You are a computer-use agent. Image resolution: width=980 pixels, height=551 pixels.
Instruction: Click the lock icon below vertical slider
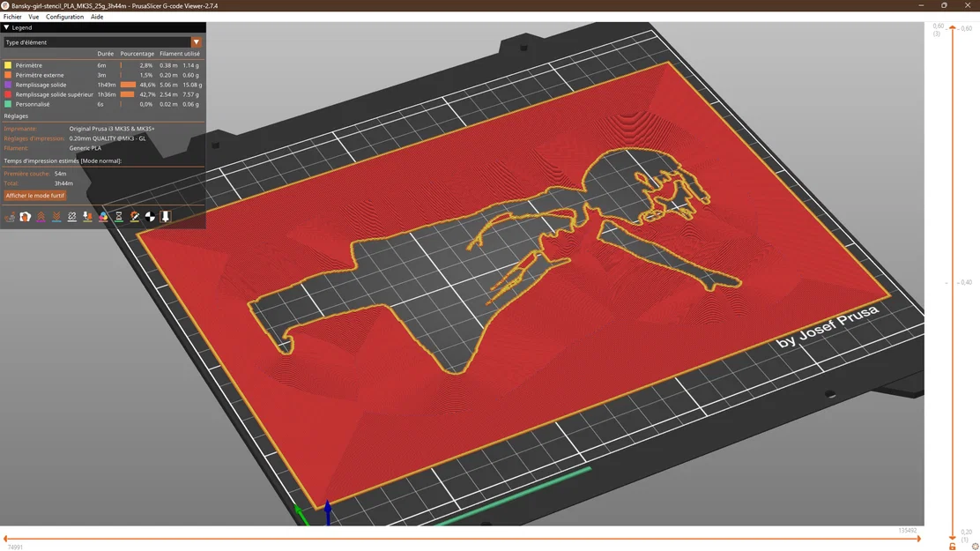(x=952, y=546)
